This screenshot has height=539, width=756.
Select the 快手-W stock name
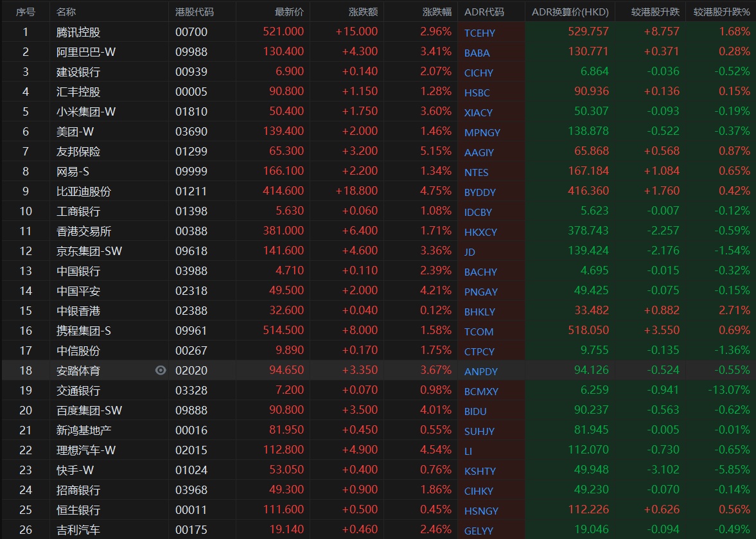(x=75, y=470)
